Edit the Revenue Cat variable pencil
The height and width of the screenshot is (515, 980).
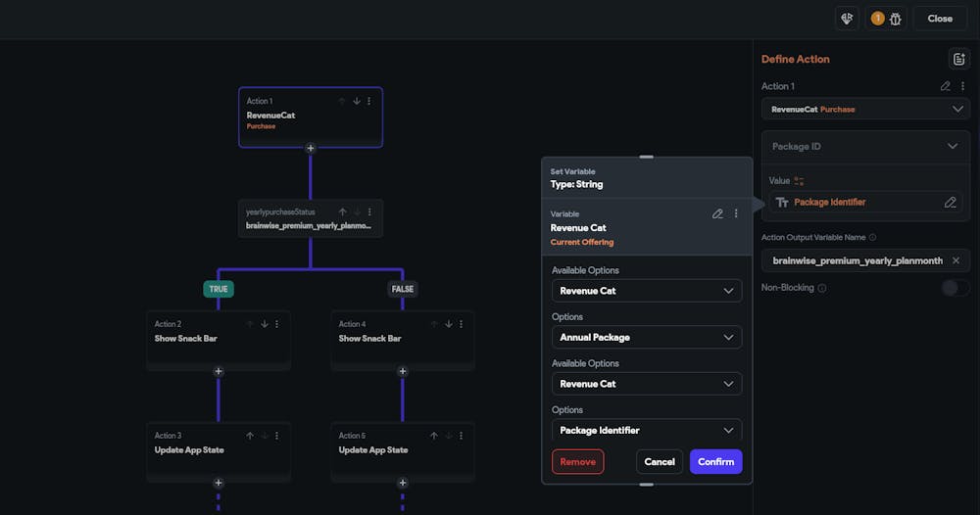717,214
